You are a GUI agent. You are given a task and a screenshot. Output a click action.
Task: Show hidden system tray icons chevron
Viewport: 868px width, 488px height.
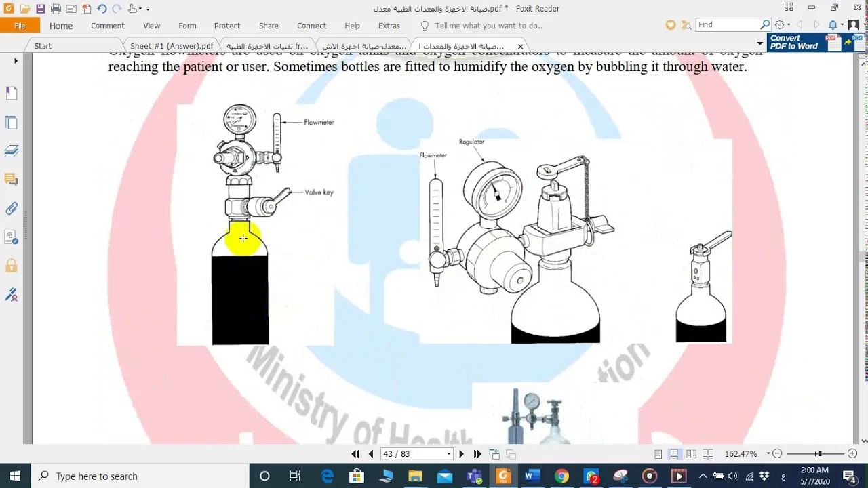(703, 476)
